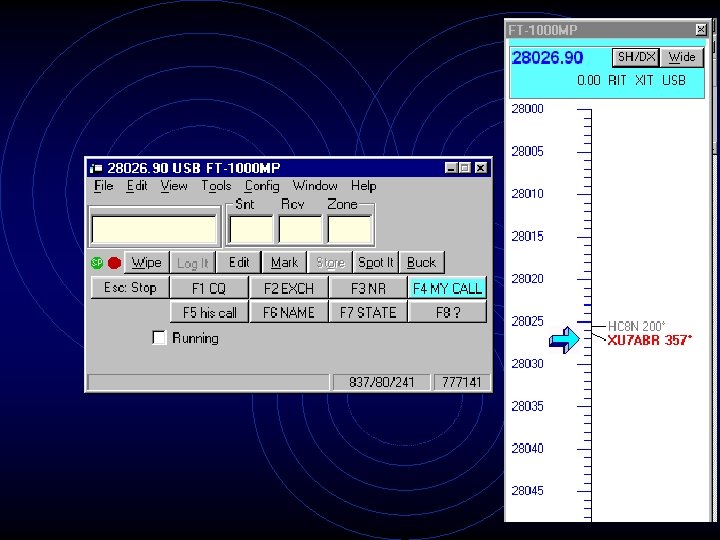Click the USB mode label in bandmap
Image resolution: width=720 pixels, height=540 pixels.
[x=674, y=80]
